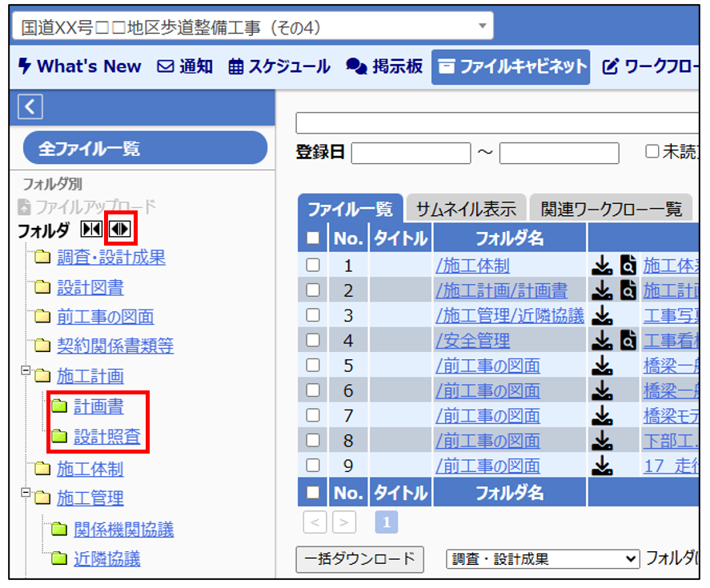Switch to the サムネイル表示 tab

click(465, 210)
